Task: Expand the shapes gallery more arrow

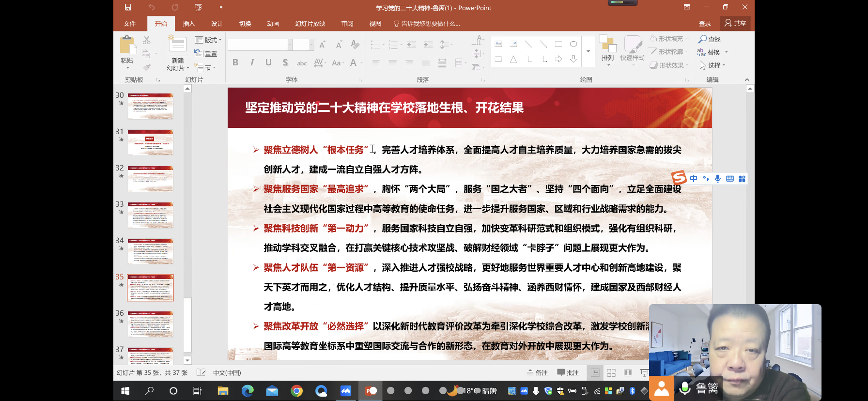Action: click(x=588, y=51)
